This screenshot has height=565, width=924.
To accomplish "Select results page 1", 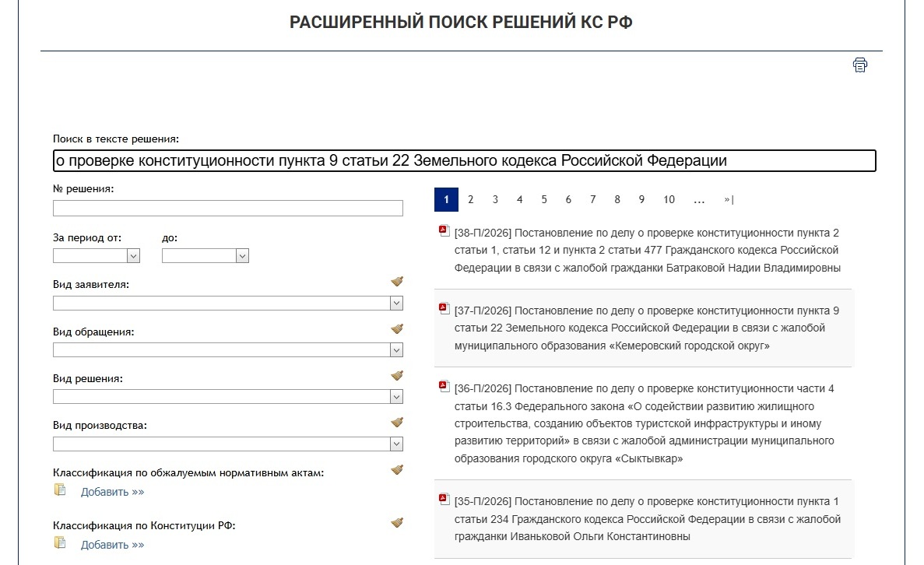I will pyautogui.click(x=446, y=200).
